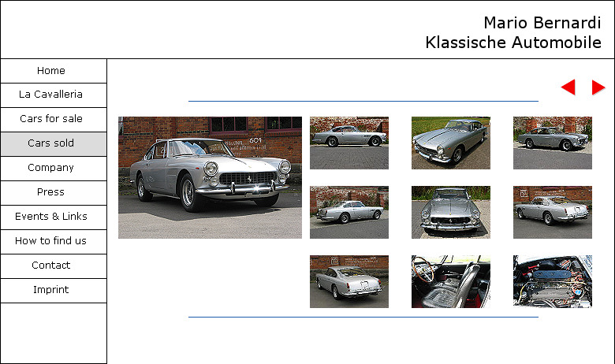Click Klassische Automobile header text

(x=513, y=43)
